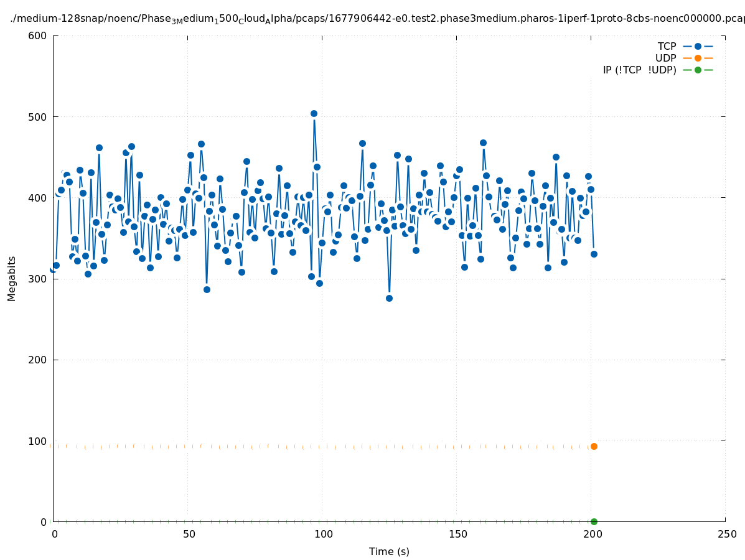Click the orange UDP legend marker
Image resolution: width=745 pixels, height=560 pixels.
click(698, 58)
